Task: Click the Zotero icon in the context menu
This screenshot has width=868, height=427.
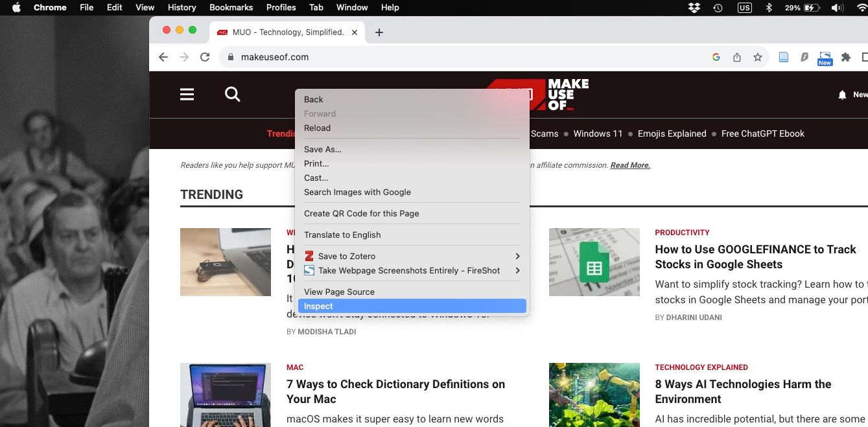Action: (309, 256)
